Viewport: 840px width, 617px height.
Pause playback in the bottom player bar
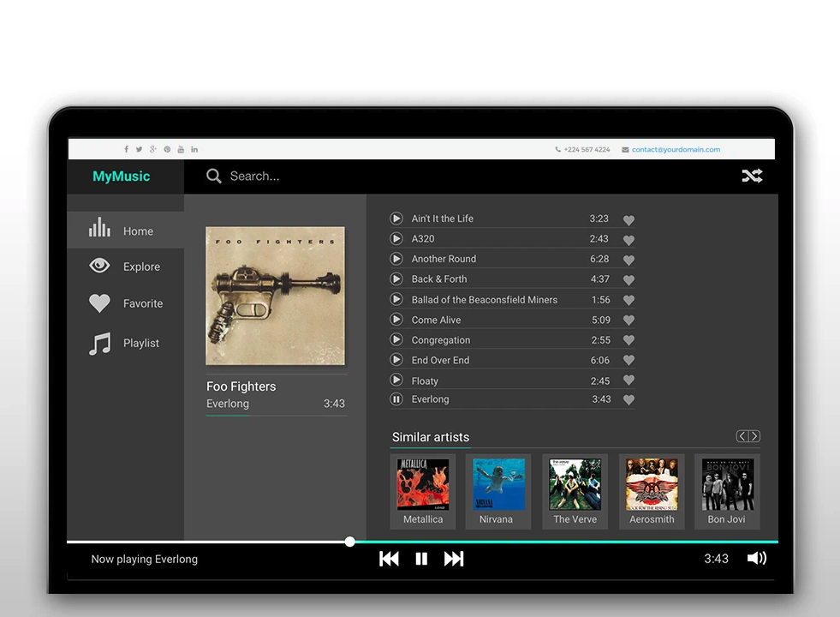pyautogui.click(x=421, y=559)
